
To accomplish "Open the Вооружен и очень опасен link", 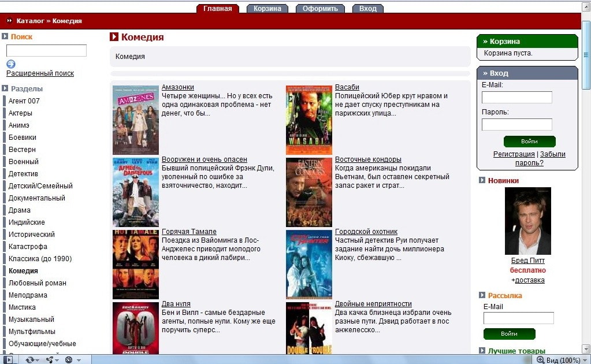I will coord(205,159).
